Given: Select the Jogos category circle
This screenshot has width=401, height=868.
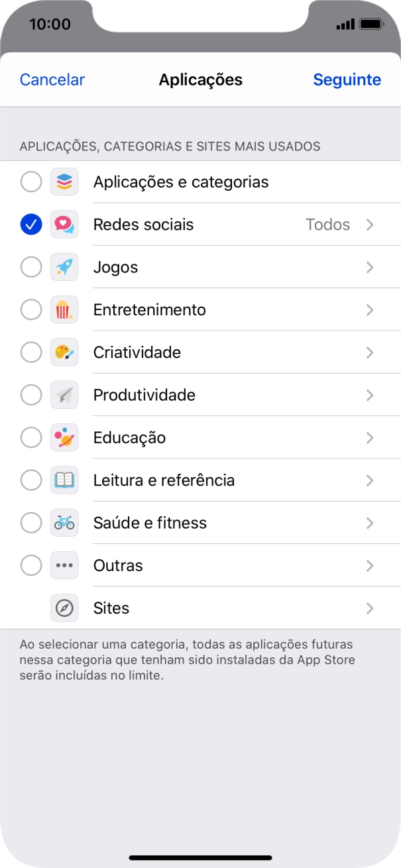Looking at the screenshot, I should 31,267.
